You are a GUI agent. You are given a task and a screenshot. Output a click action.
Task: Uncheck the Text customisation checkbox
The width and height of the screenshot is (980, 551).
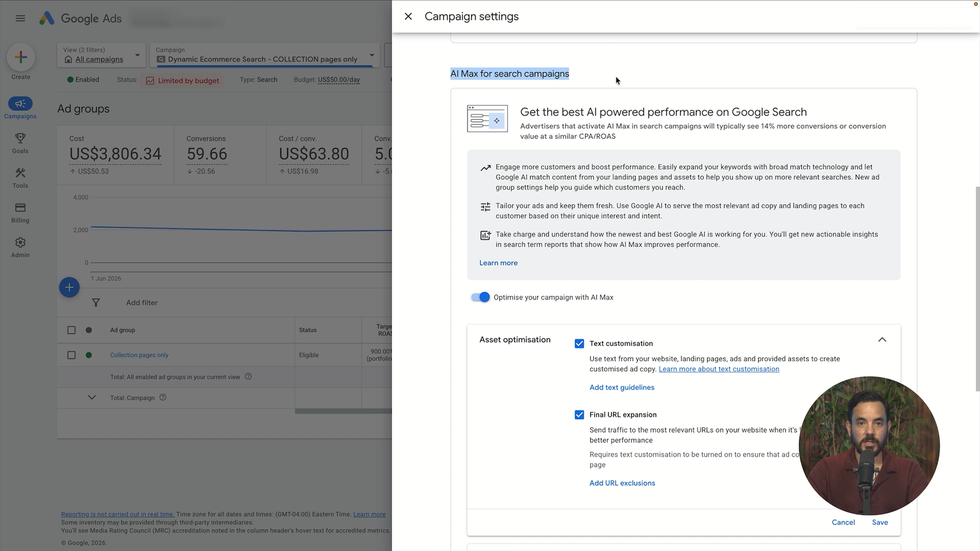pos(579,344)
